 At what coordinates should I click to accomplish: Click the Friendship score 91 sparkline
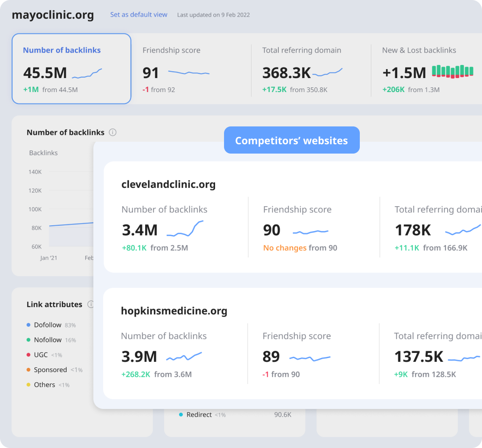(189, 73)
